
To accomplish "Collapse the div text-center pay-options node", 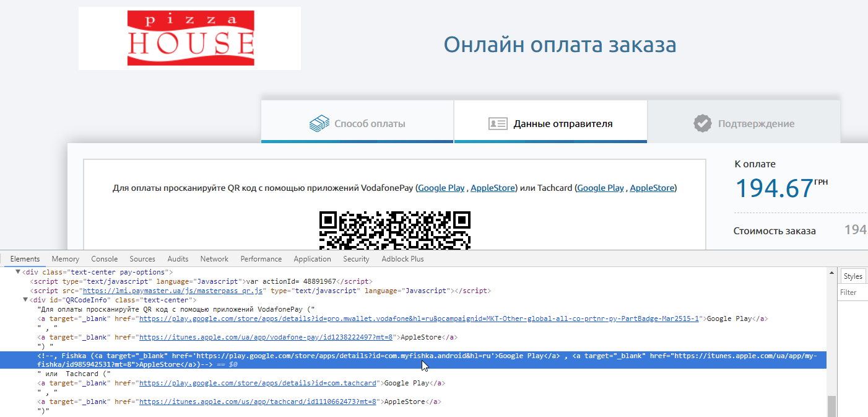I will click(18, 272).
